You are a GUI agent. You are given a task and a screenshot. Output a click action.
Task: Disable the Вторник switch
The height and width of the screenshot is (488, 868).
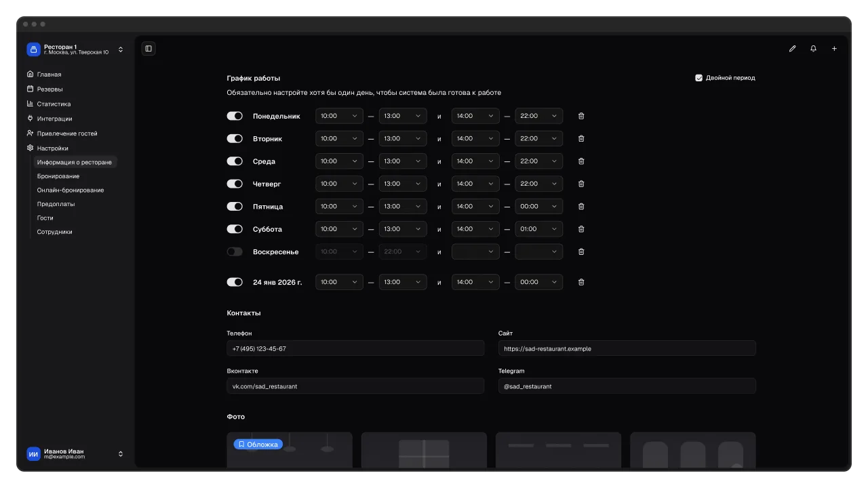click(235, 138)
